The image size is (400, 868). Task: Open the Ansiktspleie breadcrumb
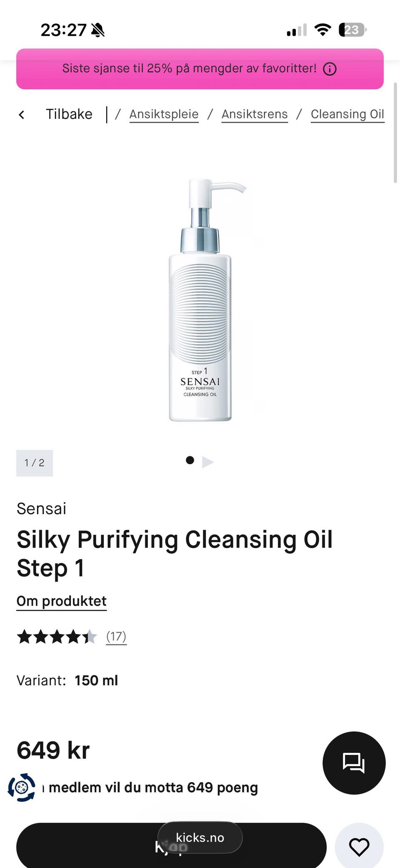click(x=164, y=114)
